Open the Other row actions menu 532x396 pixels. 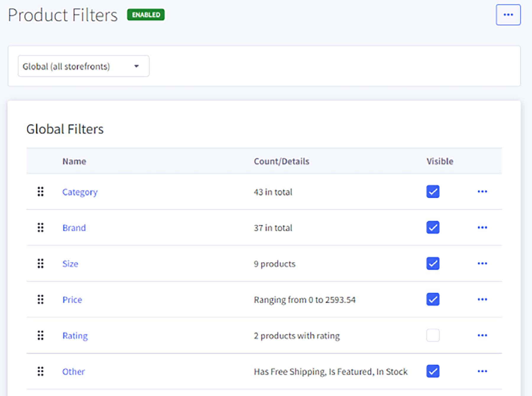tap(482, 371)
